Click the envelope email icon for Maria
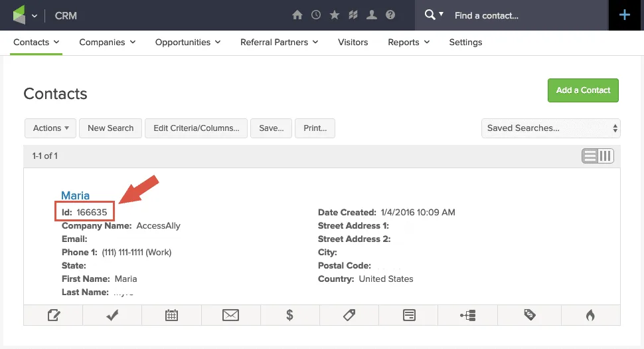This screenshot has width=644, height=349. coord(230,315)
